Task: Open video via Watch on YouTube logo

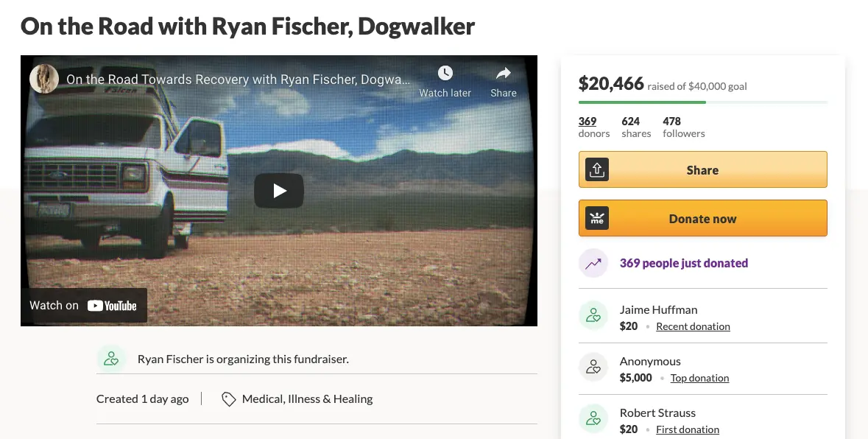Action: (112, 306)
